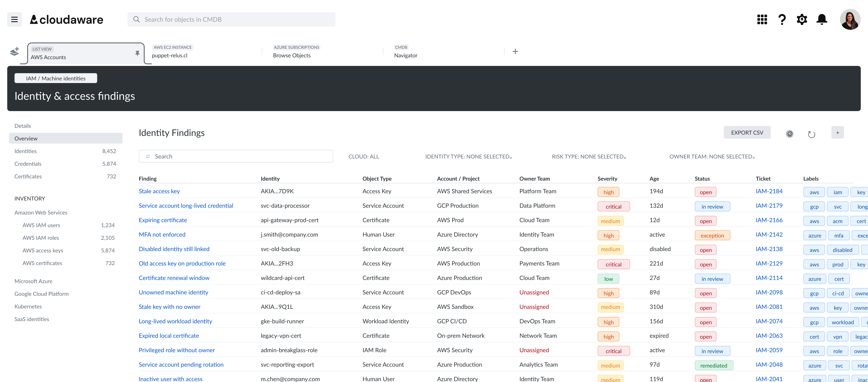Image resolution: width=868 pixels, height=382 pixels.
Task: Open ticket IAM-2098
Action: click(769, 292)
